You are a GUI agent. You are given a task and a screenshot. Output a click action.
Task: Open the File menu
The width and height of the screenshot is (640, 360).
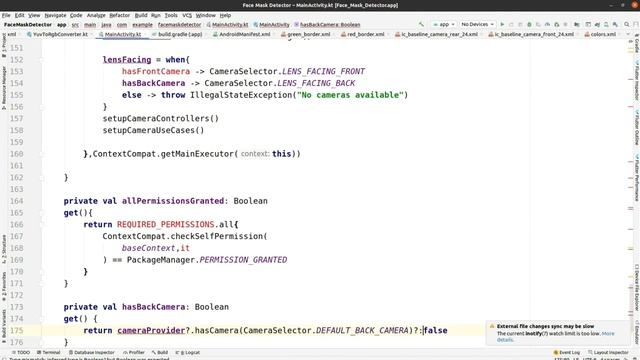pos(6,15)
